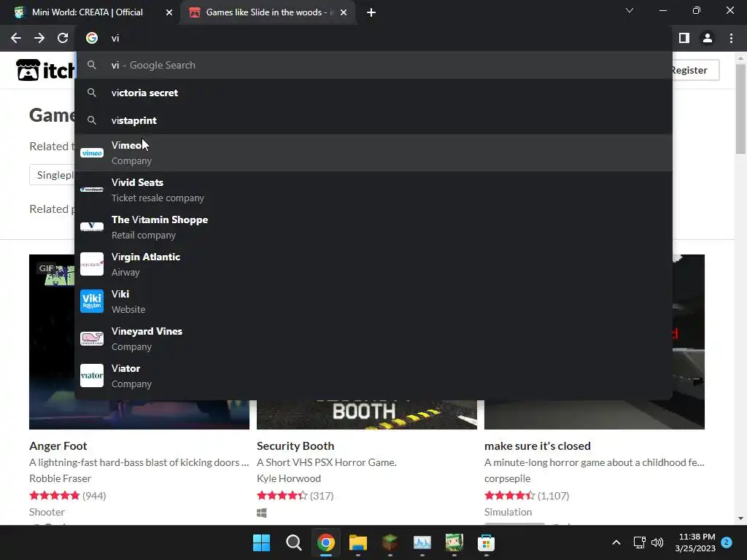Close the Mini World: CREATA tab
Screen dimensions: 747x560
pos(169,12)
